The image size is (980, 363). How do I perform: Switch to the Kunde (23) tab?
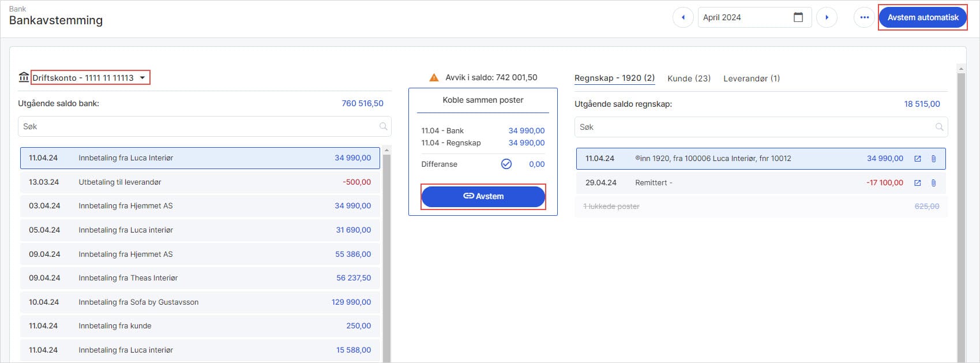click(689, 78)
